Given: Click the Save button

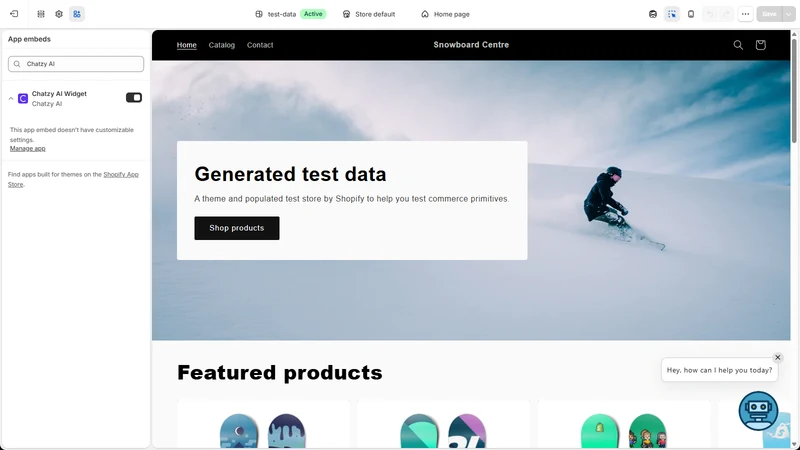Looking at the screenshot, I should (769, 14).
